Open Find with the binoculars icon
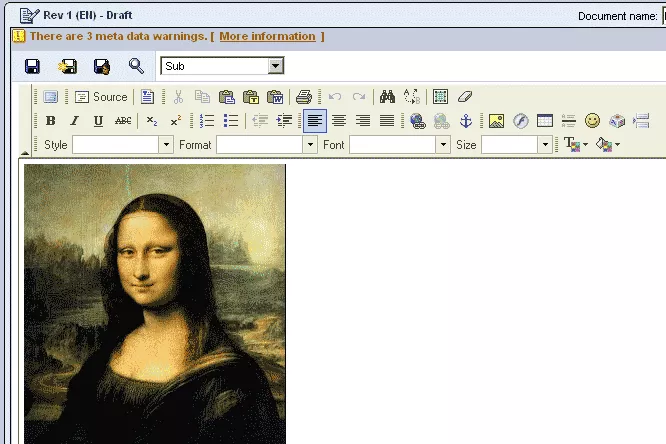 (387, 97)
